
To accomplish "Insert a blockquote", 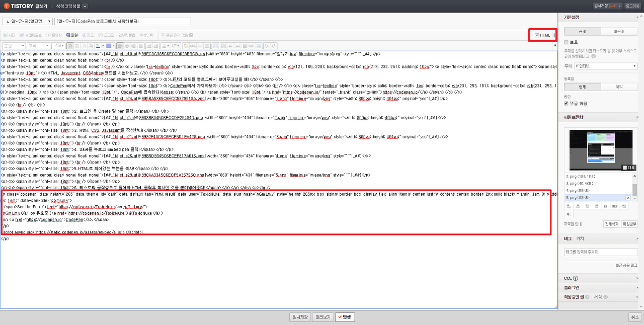I will (230, 46).
